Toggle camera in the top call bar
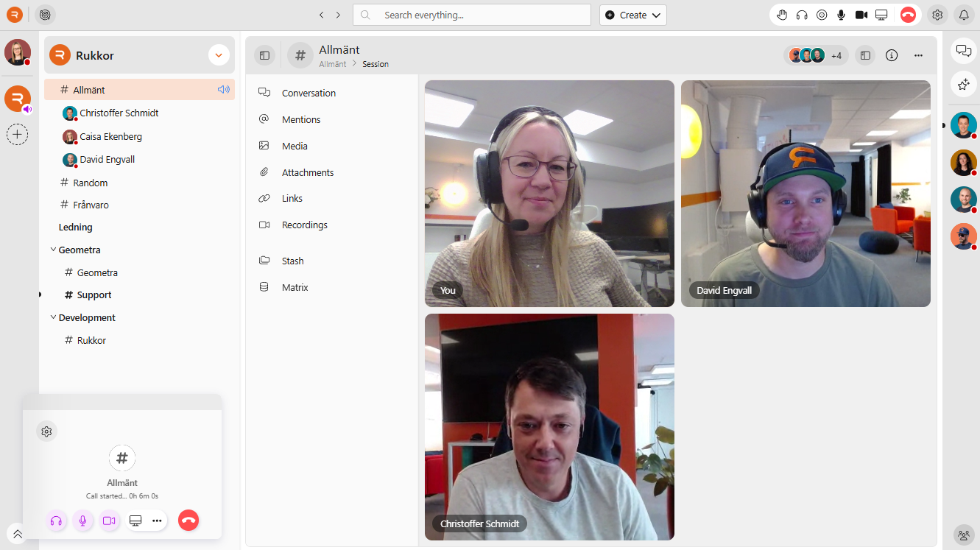Screen dimensions: 980x550 pos(861,15)
